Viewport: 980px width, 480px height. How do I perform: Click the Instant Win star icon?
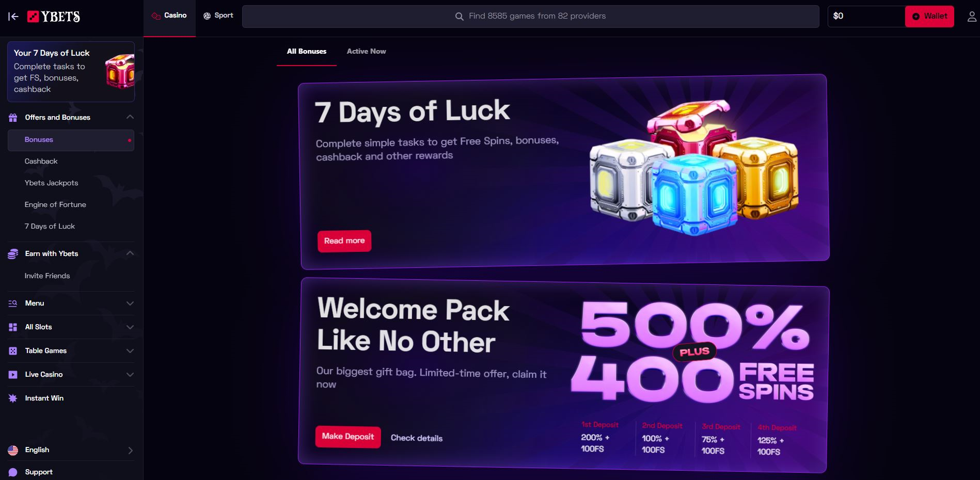tap(13, 398)
